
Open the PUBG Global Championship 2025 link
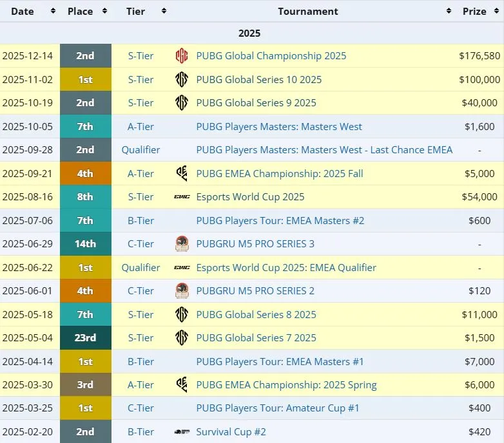(x=271, y=56)
